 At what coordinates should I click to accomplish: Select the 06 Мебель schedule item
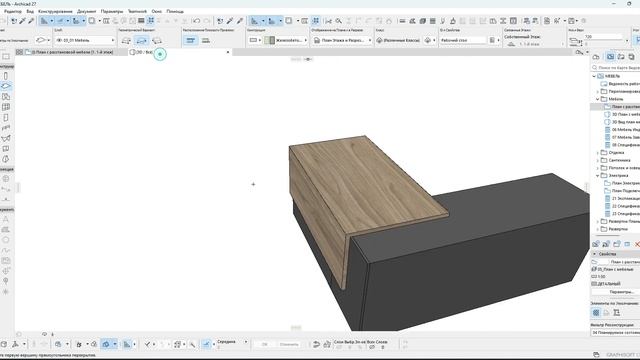click(x=622, y=129)
